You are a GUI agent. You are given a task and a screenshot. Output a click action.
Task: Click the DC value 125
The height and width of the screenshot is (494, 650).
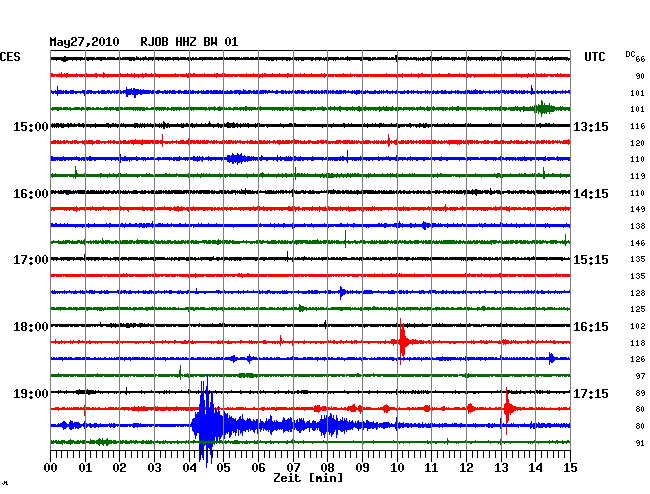[x=638, y=309]
